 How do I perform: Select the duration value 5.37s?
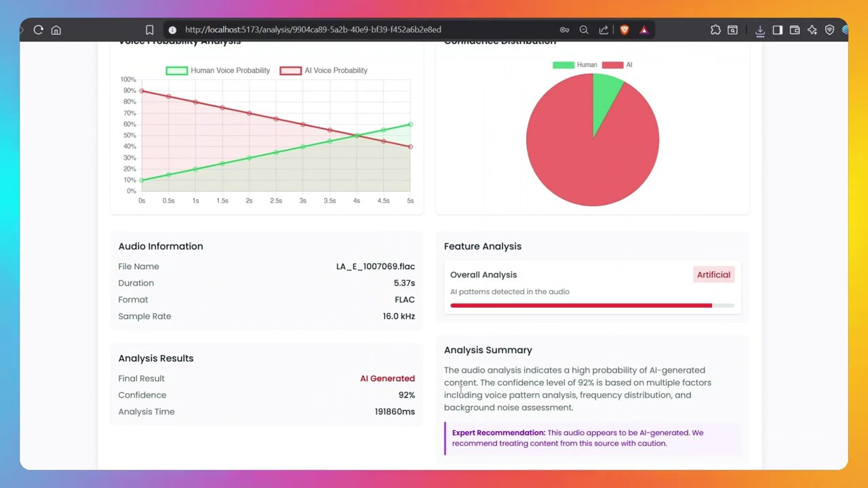tap(404, 283)
